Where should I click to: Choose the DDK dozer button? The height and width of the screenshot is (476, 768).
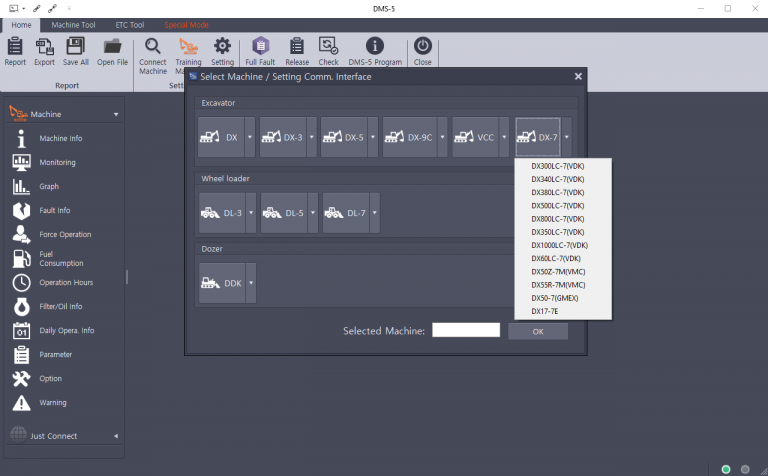(222, 283)
